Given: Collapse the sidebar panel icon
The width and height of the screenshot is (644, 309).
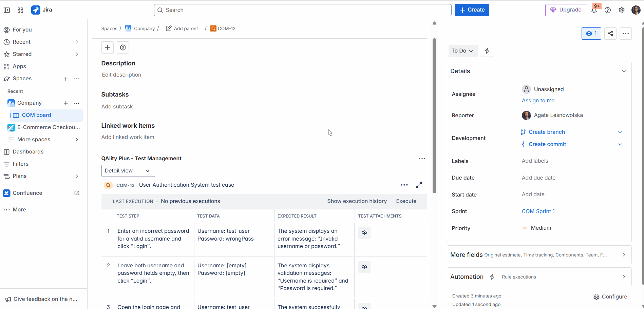Looking at the screenshot, I should (x=7, y=10).
